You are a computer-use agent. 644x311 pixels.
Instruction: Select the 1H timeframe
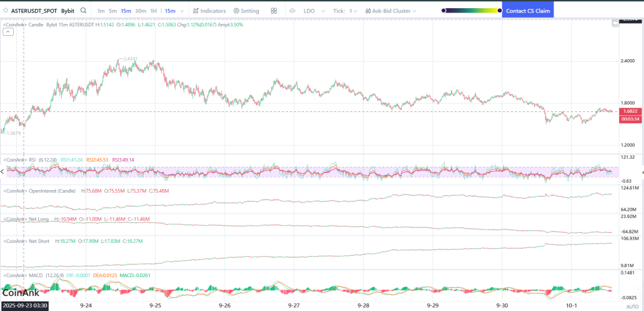(153, 11)
